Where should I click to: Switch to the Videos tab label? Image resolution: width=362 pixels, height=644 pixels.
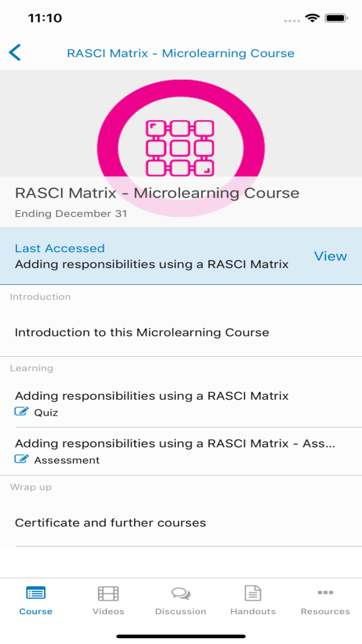coord(108,611)
